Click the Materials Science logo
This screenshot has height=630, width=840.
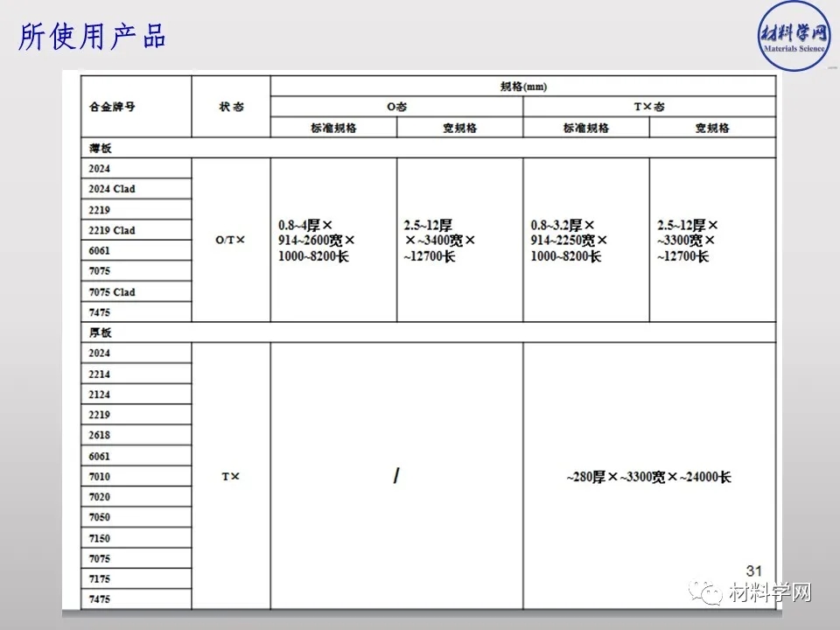[794, 38]
